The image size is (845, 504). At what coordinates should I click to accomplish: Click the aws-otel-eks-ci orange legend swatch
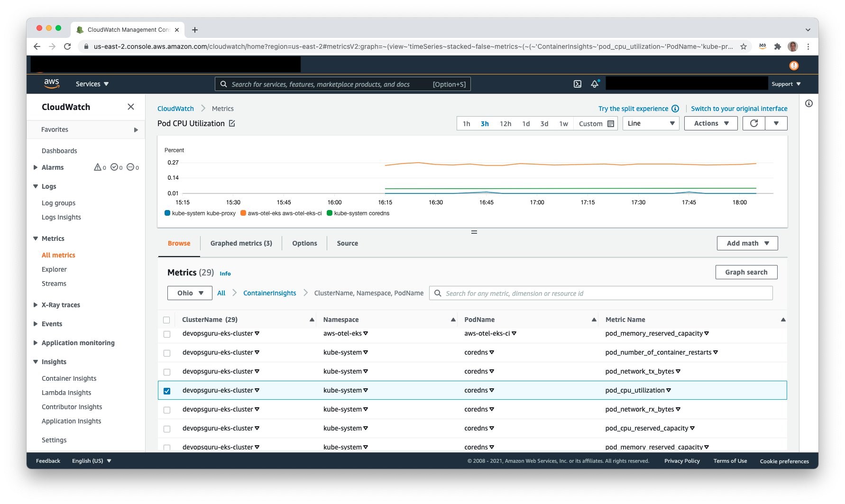[243, 213]
